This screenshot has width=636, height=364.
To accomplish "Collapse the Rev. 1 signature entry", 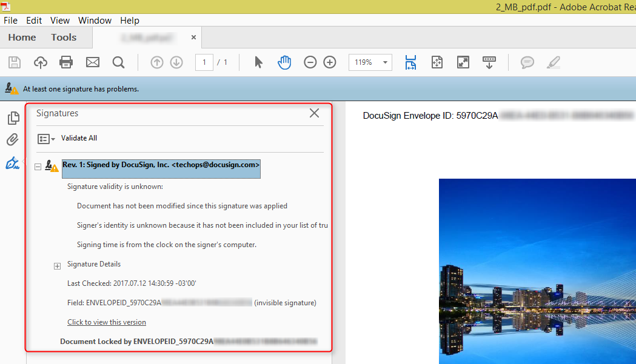I will tap(38, 167).
